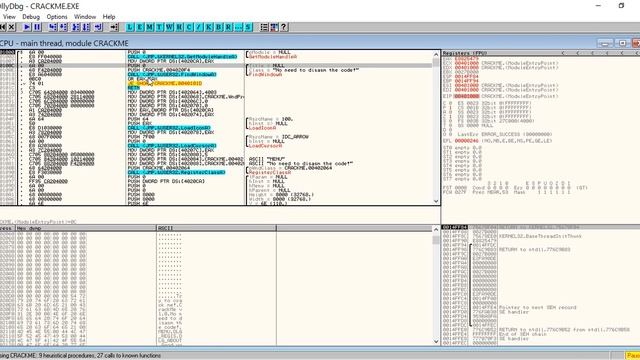Open Handles window via H button
This screenshot has height=360, width=640.
(179, 27)
